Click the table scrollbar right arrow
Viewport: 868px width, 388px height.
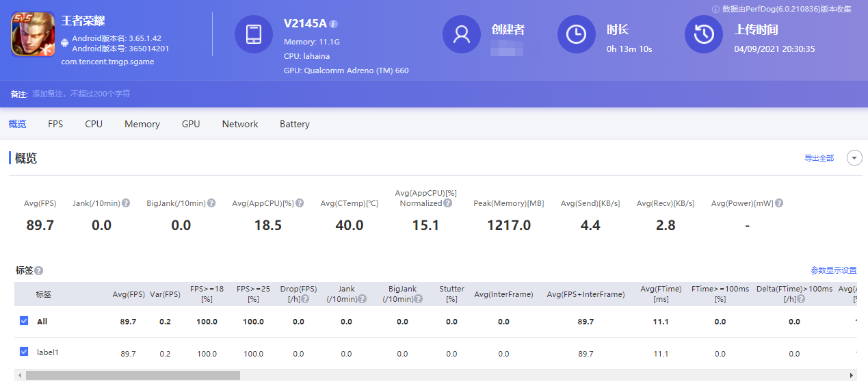[852, 375]
